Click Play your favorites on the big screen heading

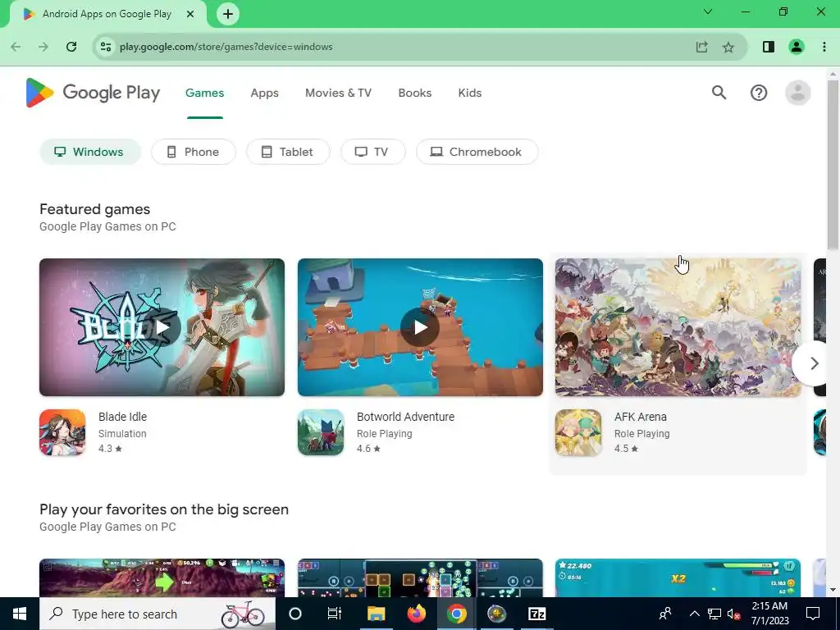pyautogui.click(x=164, y=509)
